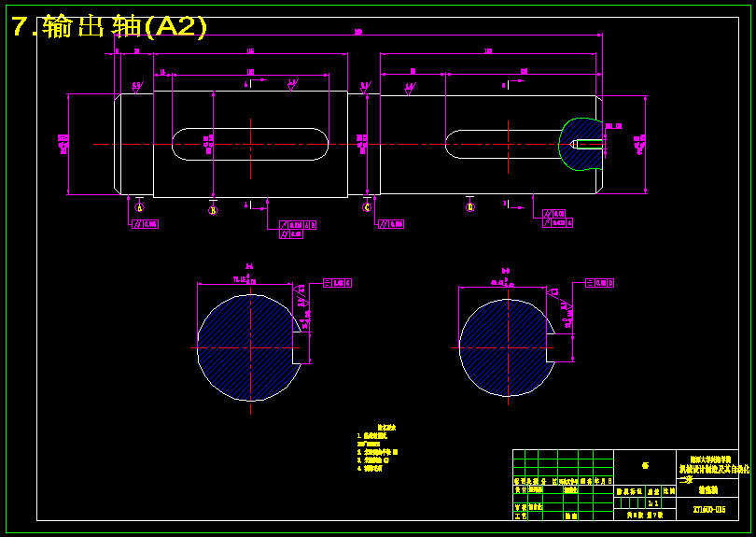
Task: Pick the green spline break-out section at shaft end
Action: tap(581, 144)
